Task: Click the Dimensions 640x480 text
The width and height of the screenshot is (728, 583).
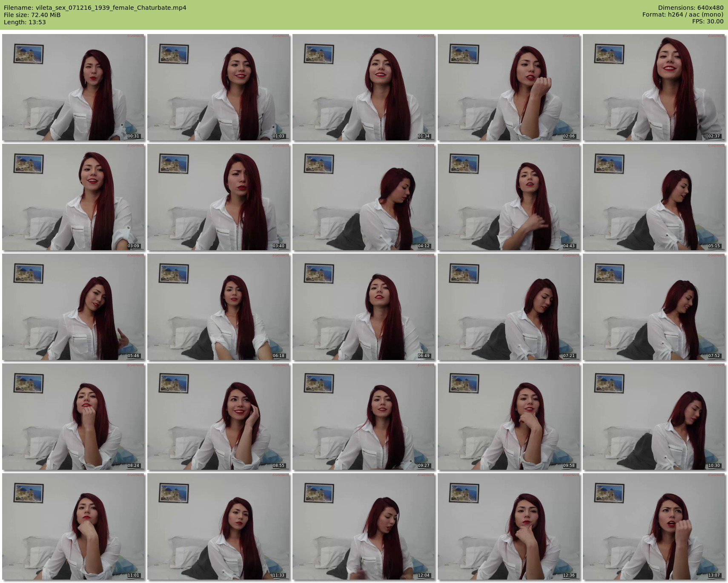Action: 691,8
